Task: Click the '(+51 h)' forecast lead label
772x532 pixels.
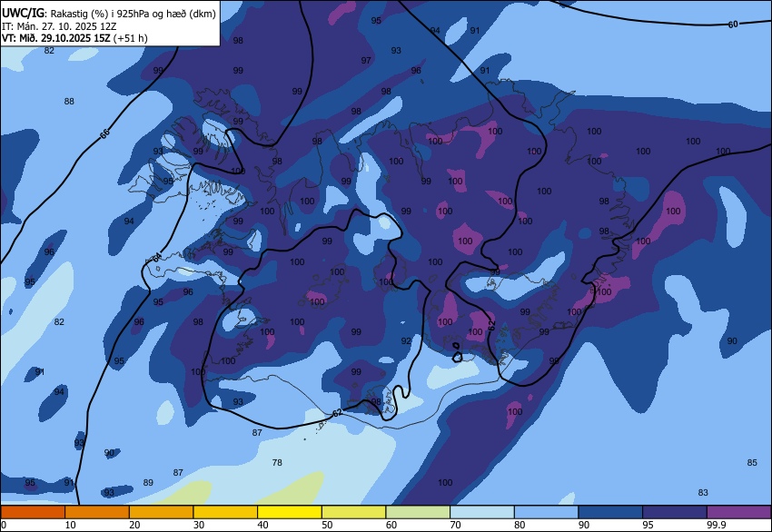Action: (130, 38)
